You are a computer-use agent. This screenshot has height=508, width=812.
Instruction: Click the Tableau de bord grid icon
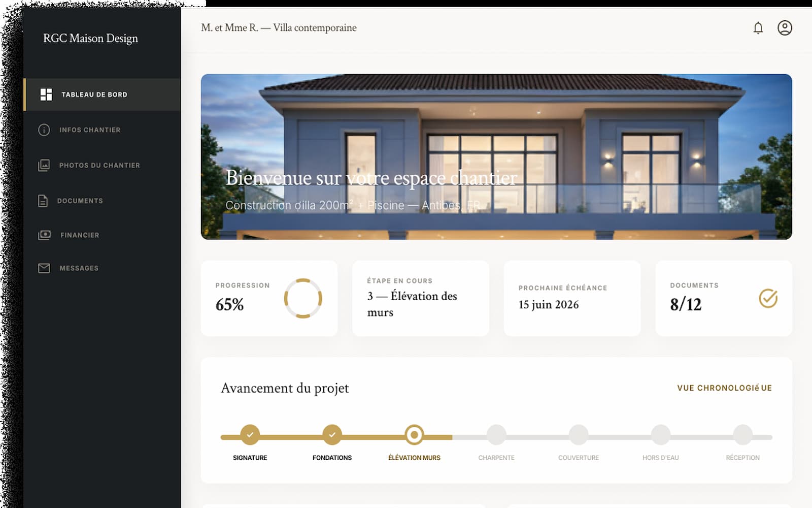coord(46,94)
